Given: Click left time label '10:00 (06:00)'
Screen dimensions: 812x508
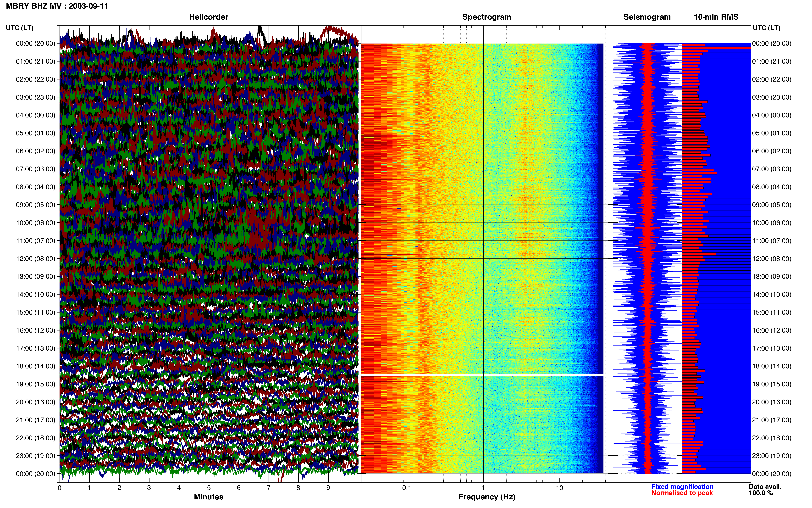Looking at the screenshot, I should tap(36, 223).
